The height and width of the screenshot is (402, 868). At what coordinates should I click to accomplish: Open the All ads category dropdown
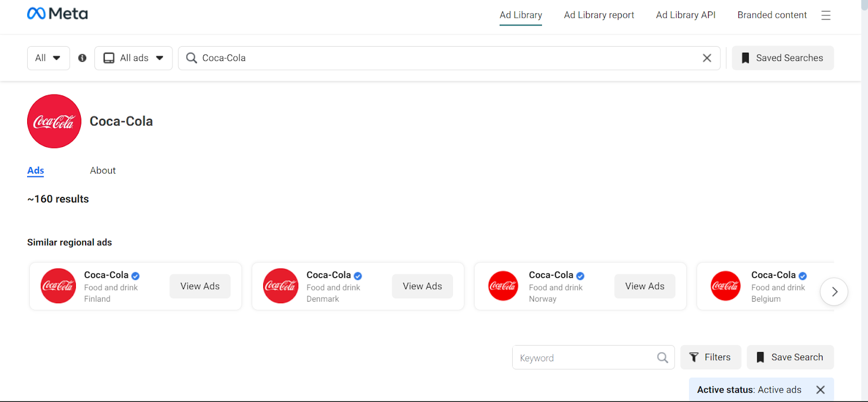coord(133,58)
